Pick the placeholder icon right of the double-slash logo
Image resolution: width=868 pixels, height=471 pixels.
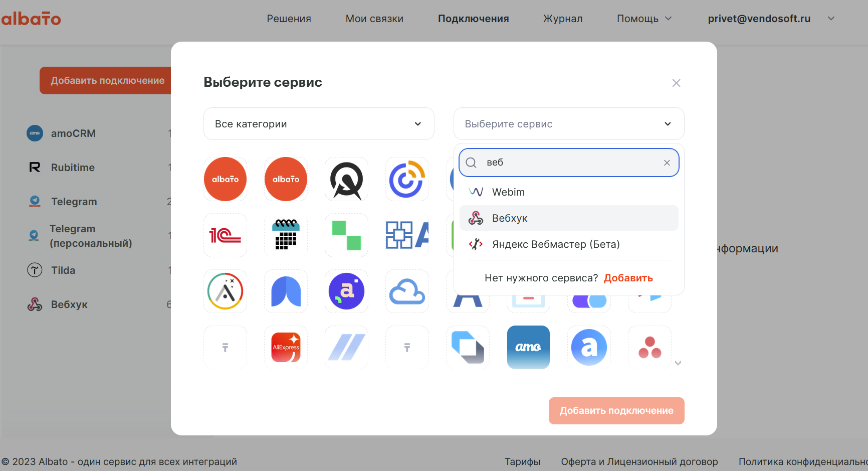pyautogui.click(x=407, y=348)
